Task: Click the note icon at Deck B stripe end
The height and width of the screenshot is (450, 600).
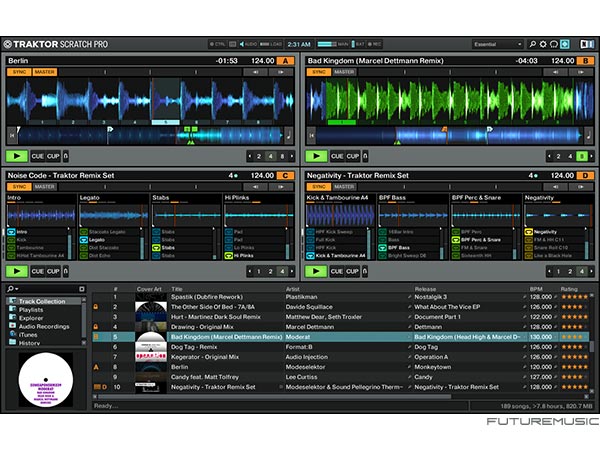Action: coord(589,135)
